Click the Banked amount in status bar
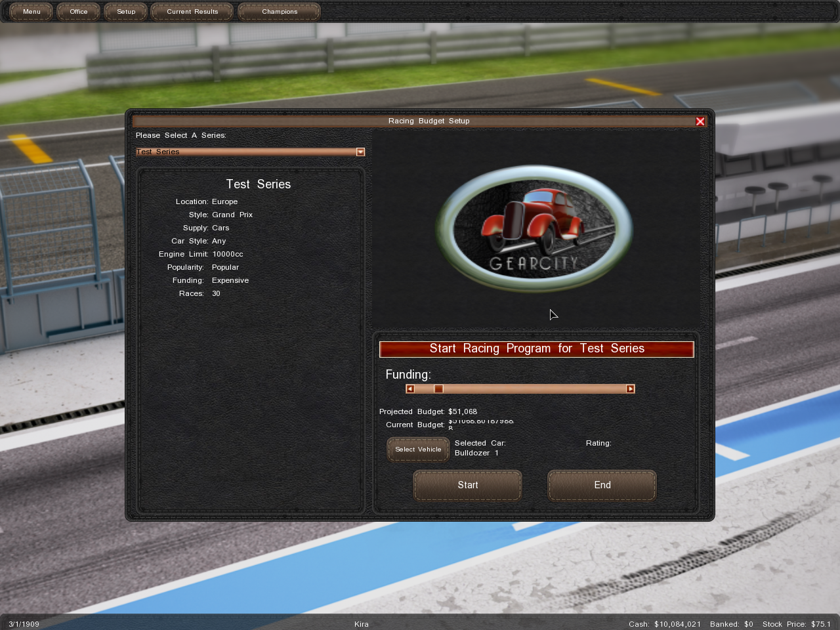Screen dimensions: 840x630 [x=731, y=624]
